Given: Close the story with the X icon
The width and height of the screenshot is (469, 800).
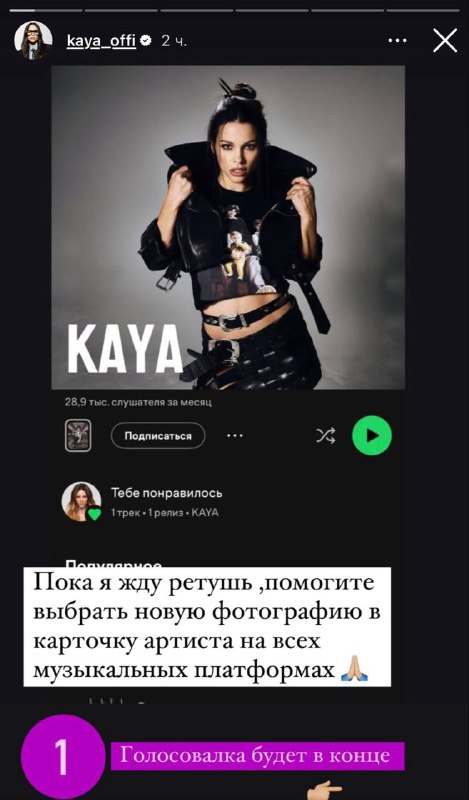Looking at the screenshot, I should pyautogui.click(x=445, y=40).
